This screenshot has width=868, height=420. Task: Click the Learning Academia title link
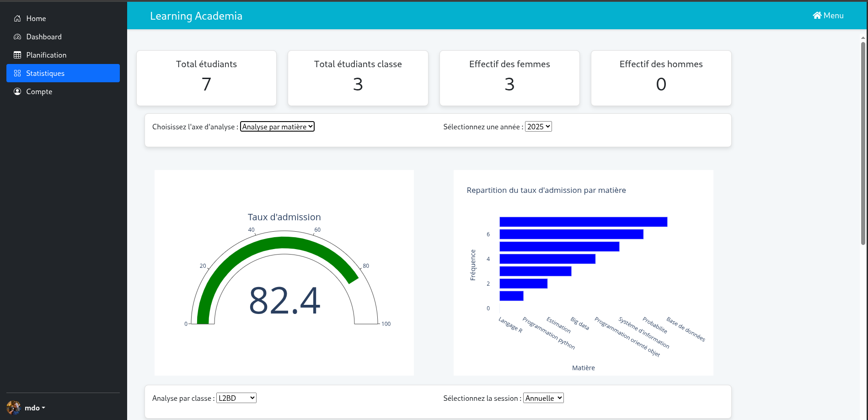pyautogui.click(x=196, y=16)
